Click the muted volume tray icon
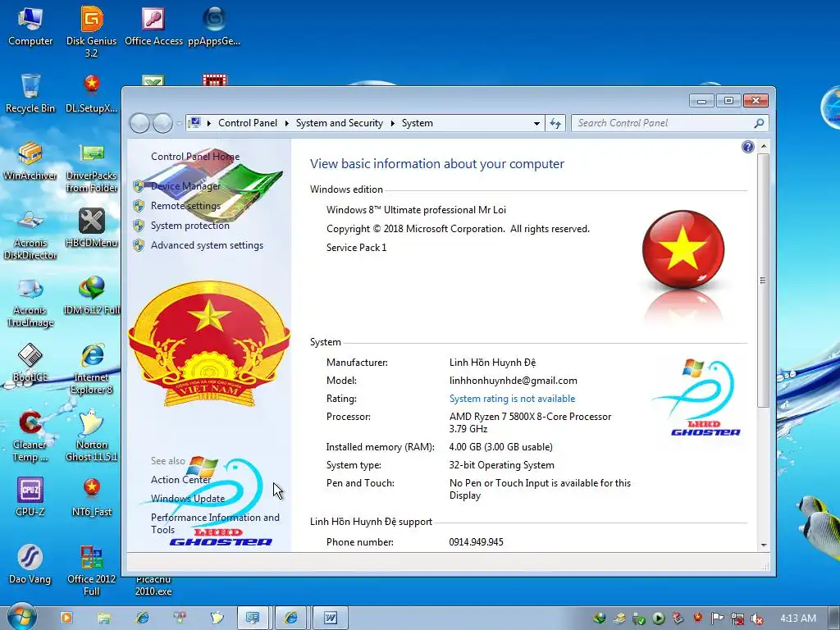This screenshot has width=840, height=630. tap(757, 619)
